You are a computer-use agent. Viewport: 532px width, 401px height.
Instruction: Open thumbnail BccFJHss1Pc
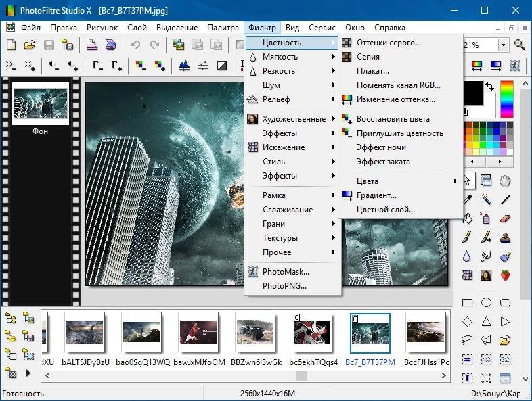pos(426,332)
